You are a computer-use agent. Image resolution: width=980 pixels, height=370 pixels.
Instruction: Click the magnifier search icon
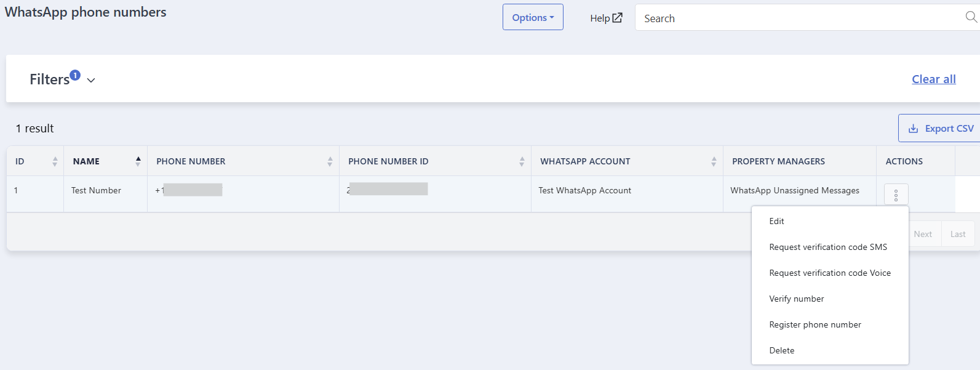[971, 17]
